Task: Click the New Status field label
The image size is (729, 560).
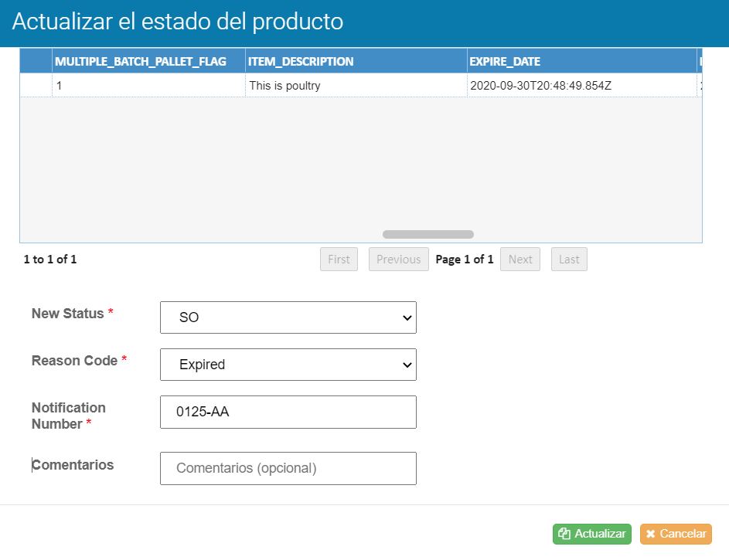Action: (67, 314)
